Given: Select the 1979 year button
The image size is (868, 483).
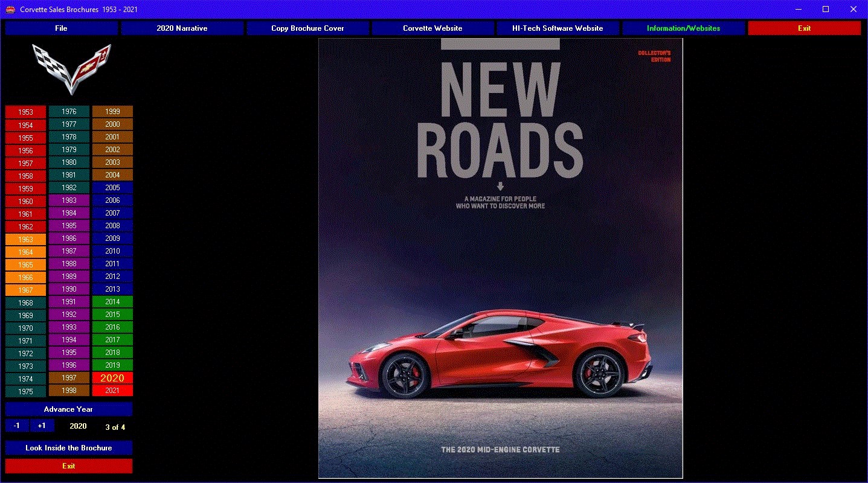Looking at the screenshot, I should [69, 150].
